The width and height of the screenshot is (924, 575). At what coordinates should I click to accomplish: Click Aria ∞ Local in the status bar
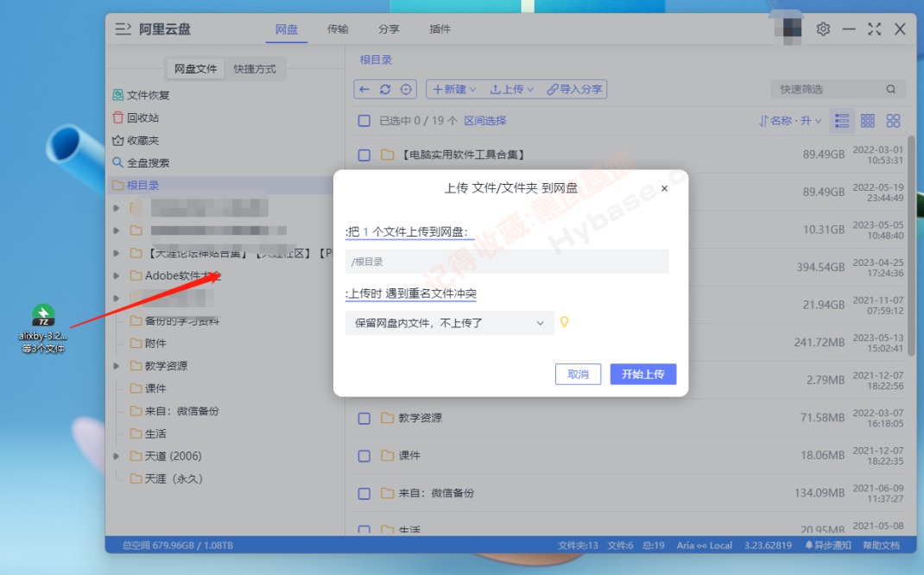pyautogui.click(x=704, y=545)
